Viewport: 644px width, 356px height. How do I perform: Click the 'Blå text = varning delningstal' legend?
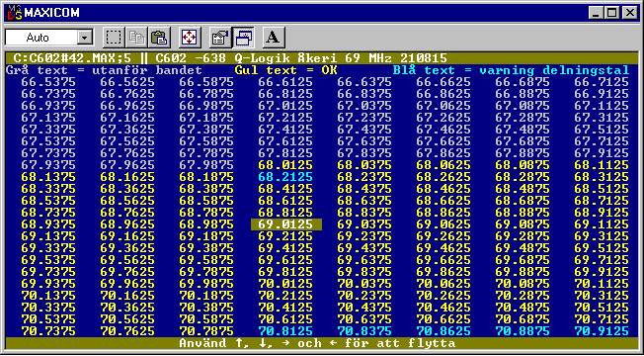[511, 70]
